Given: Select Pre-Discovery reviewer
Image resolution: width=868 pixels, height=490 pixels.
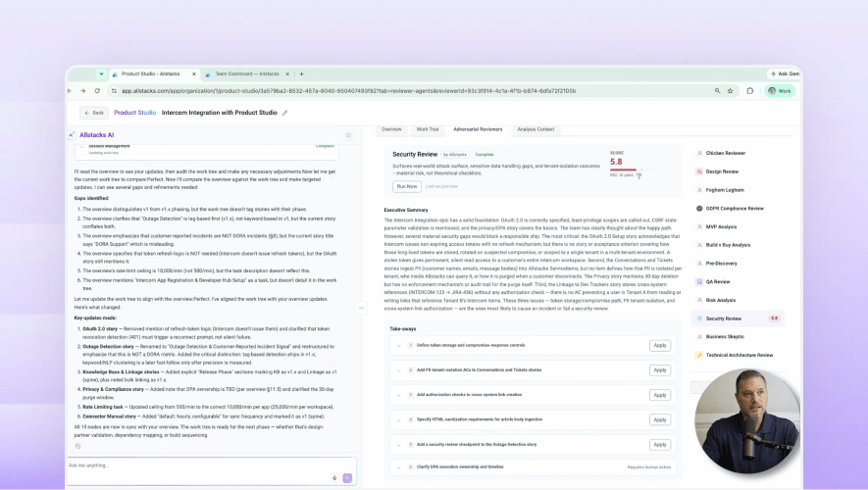Looking at the screenshot, I should click(721, 264).
